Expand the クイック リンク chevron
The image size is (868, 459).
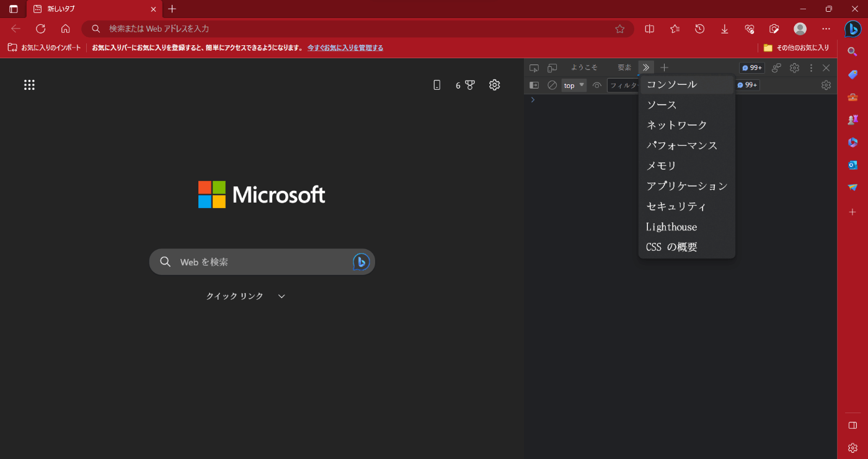[x=281, y=296]
